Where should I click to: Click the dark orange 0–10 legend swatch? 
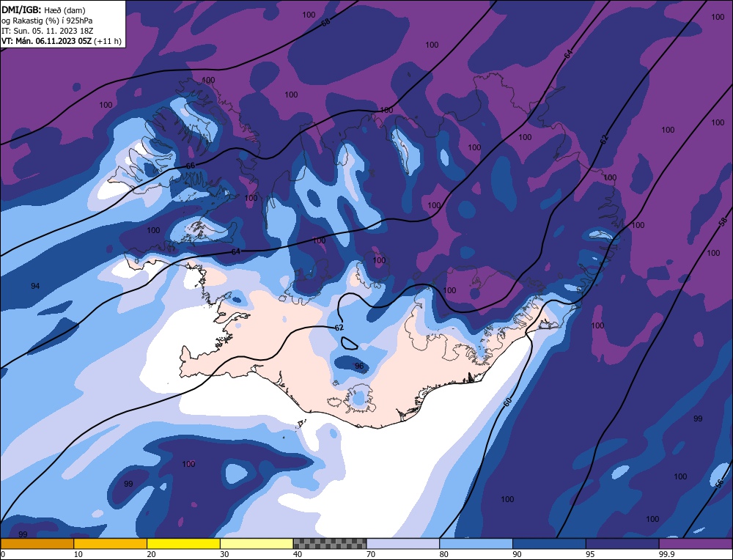coord(37,543)
